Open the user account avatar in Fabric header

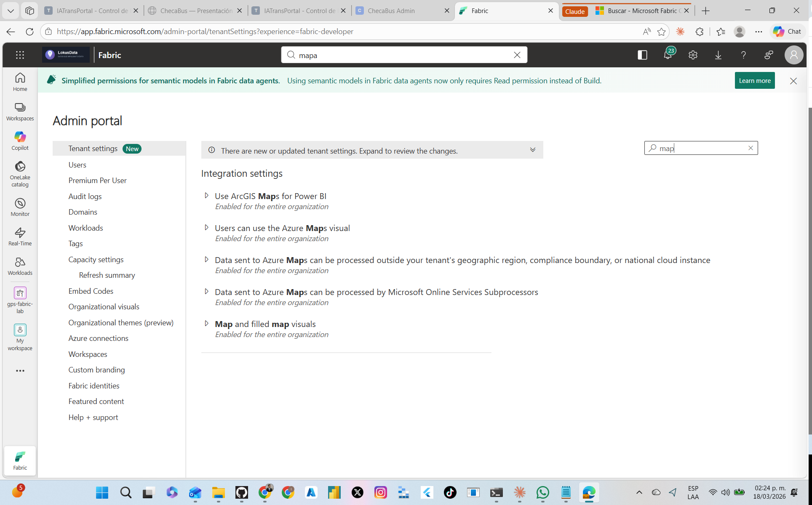click(793, 55)
